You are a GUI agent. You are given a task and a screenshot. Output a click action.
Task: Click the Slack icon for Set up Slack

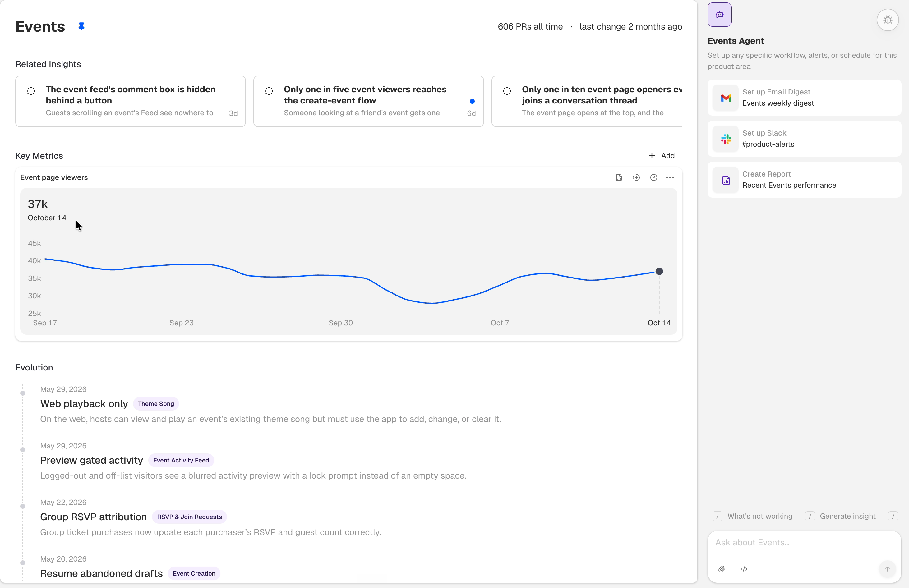(726, 139)
